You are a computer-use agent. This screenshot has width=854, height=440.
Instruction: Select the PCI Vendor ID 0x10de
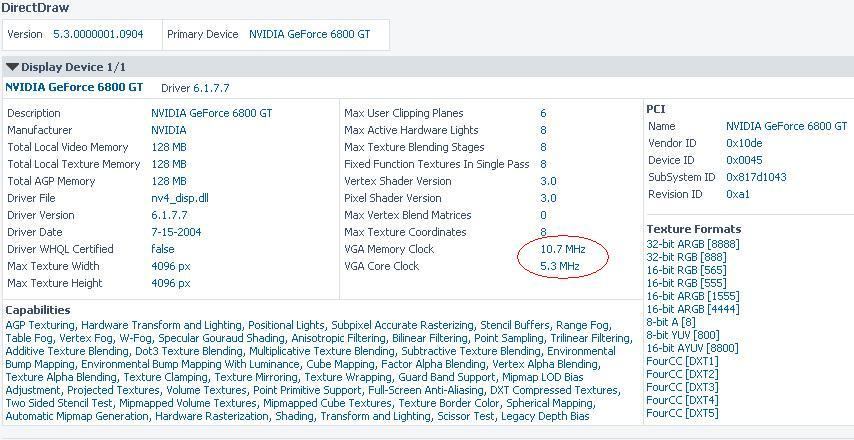[x=744, y=143]
